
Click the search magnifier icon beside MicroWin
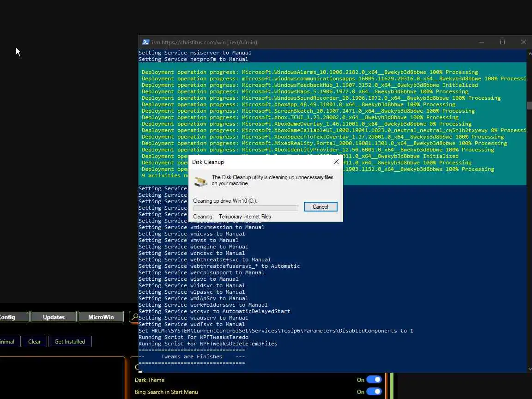click(x=134, y=317)
